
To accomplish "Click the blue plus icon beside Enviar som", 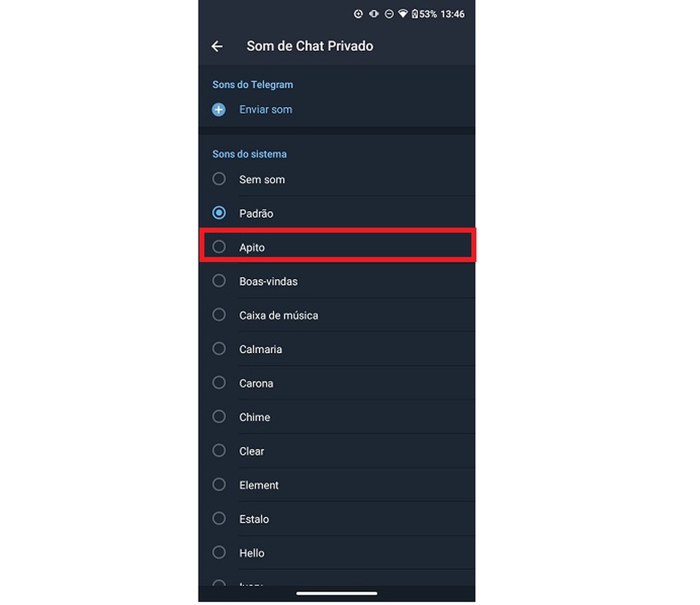I will pos(218,110).
